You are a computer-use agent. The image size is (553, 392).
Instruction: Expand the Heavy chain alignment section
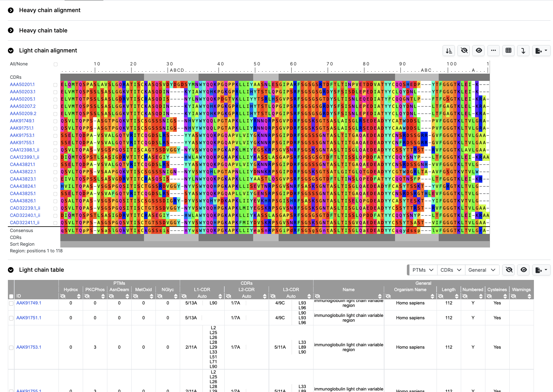11,10
